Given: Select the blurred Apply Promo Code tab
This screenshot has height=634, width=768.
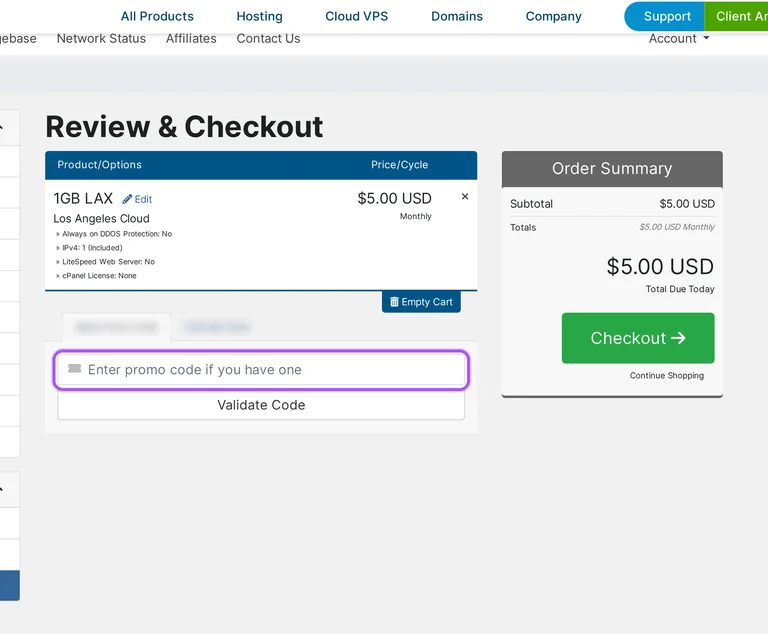Looking at the screenshot, I should 116,327.
